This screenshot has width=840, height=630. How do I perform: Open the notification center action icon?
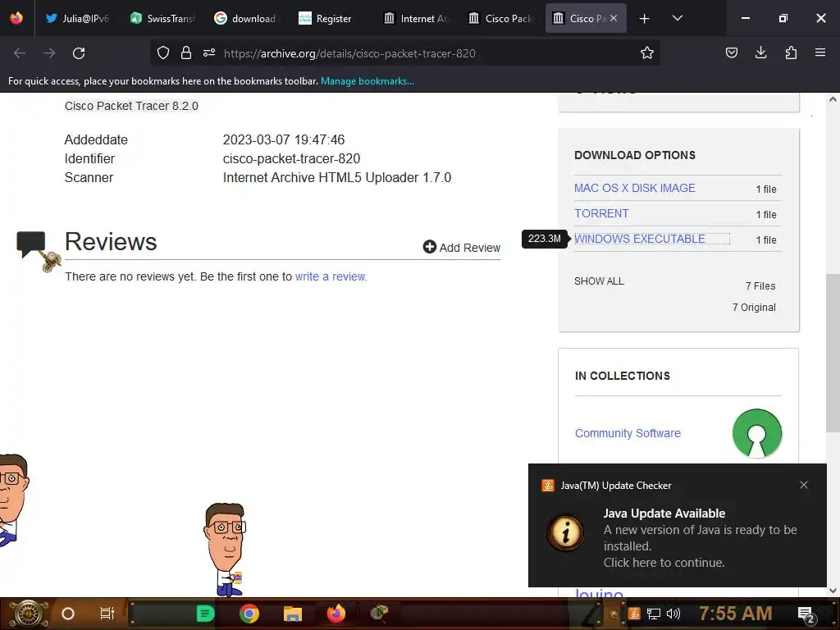806,614
